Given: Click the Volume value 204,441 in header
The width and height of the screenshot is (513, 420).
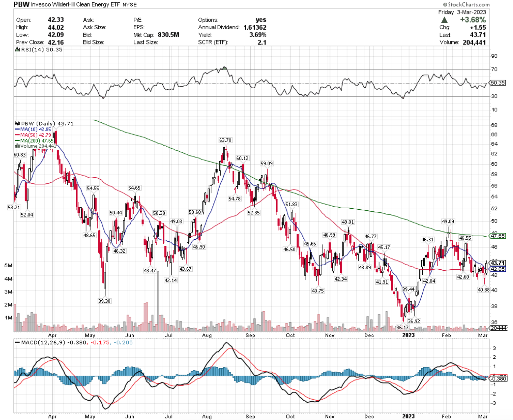Looking at the screenshot, I should tap(474, 42).
